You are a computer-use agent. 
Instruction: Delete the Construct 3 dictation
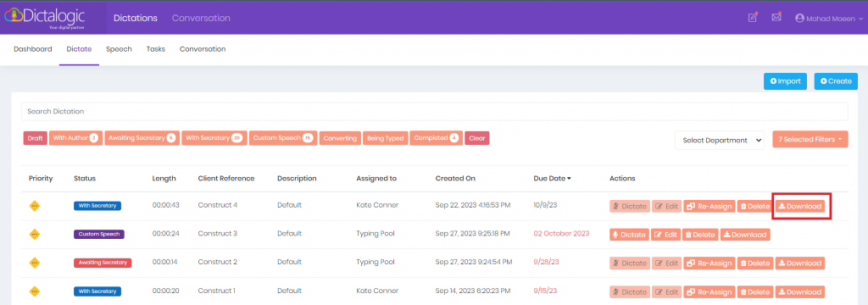[x=699, y=235]
